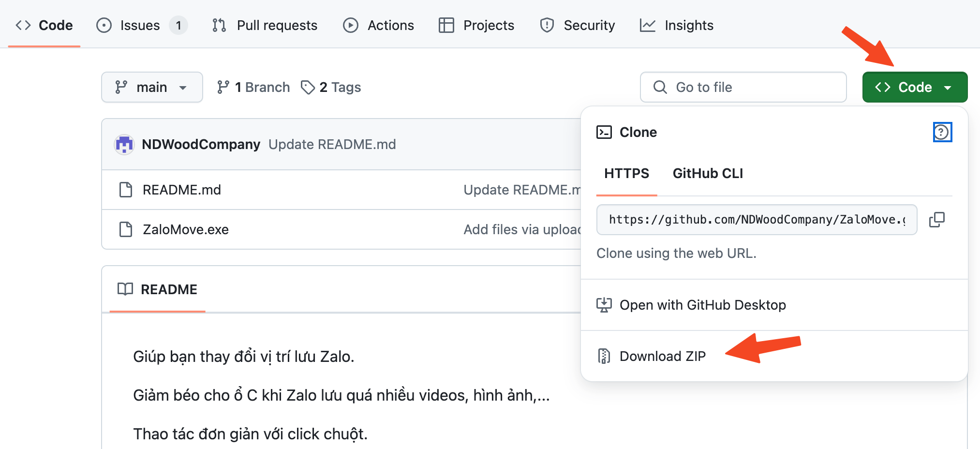Expand the main branch selector
The width and height of the screenshot is (980, 449).
[152, 87]
